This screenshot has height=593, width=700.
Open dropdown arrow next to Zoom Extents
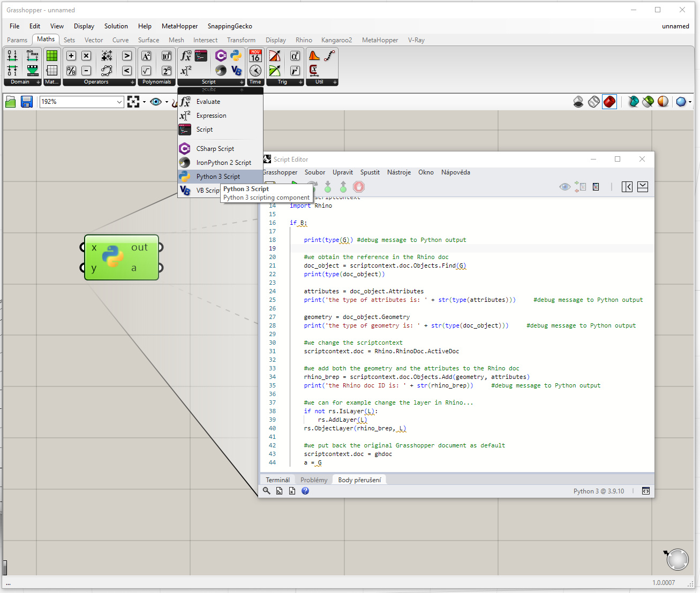[x=144, y=102]
